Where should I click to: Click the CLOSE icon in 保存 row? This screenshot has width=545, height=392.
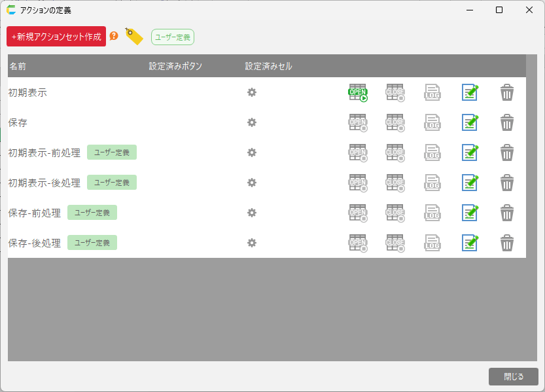tap(395, 123)
